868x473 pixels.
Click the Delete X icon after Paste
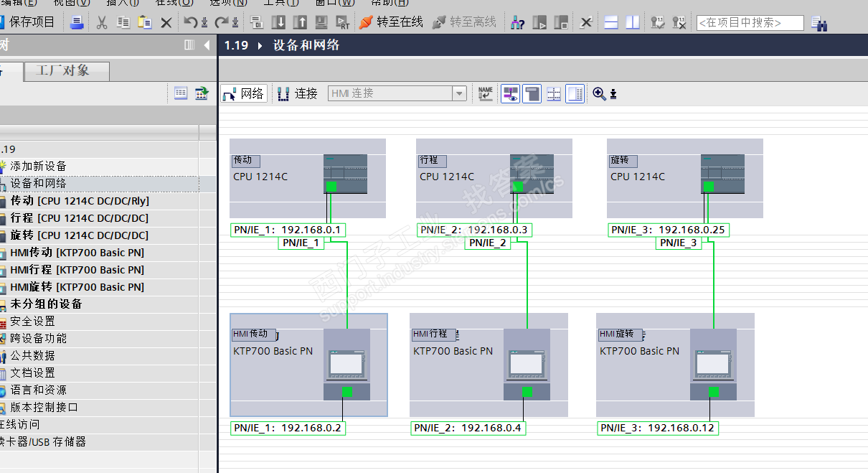(166, 23)
